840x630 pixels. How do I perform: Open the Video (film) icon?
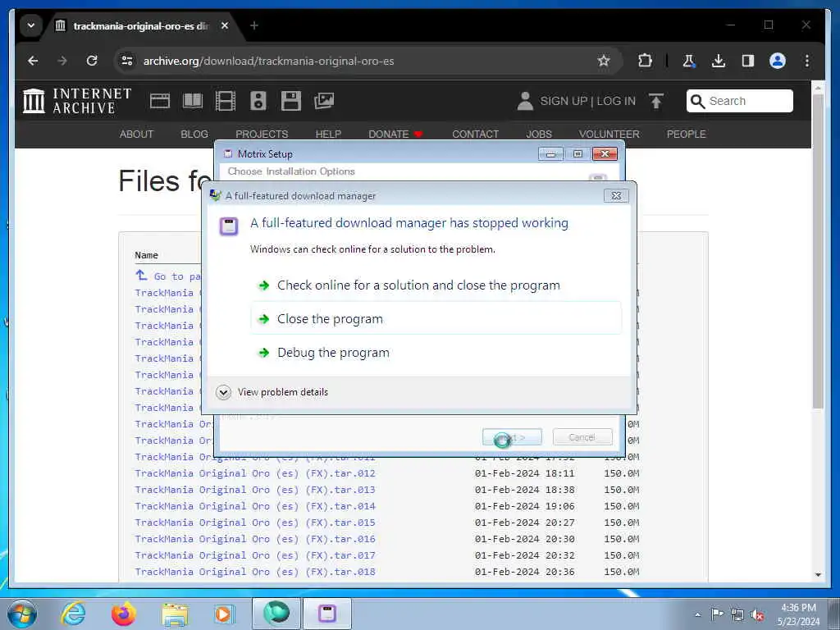coord(225,101)
